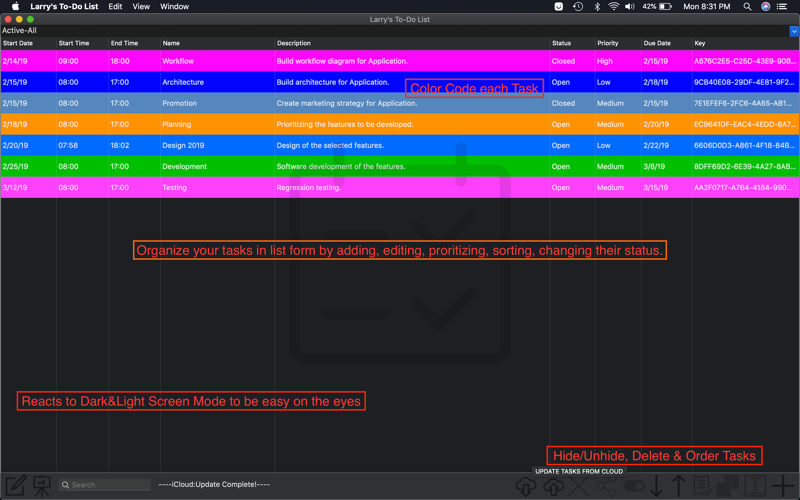Select the Planning task name
Image resolution: width=800 pixels, height=500 pixels.
(x=177, y=124)
